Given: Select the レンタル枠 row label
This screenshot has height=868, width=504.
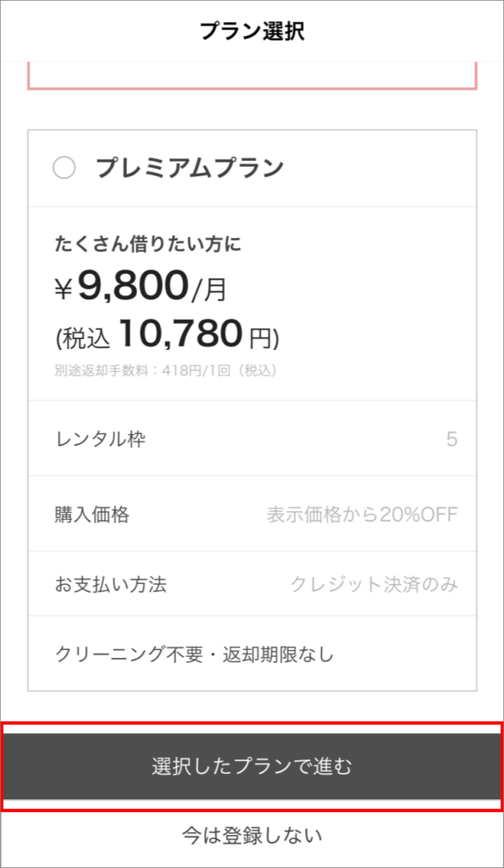Looking at the screenshot, I should tap(101, 440).
